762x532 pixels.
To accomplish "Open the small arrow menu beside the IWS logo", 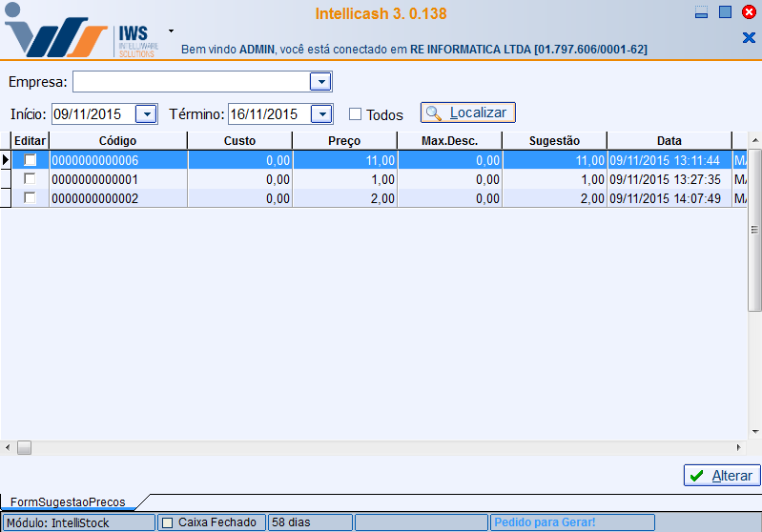I will pyautogui.click(x=171, y=31).
